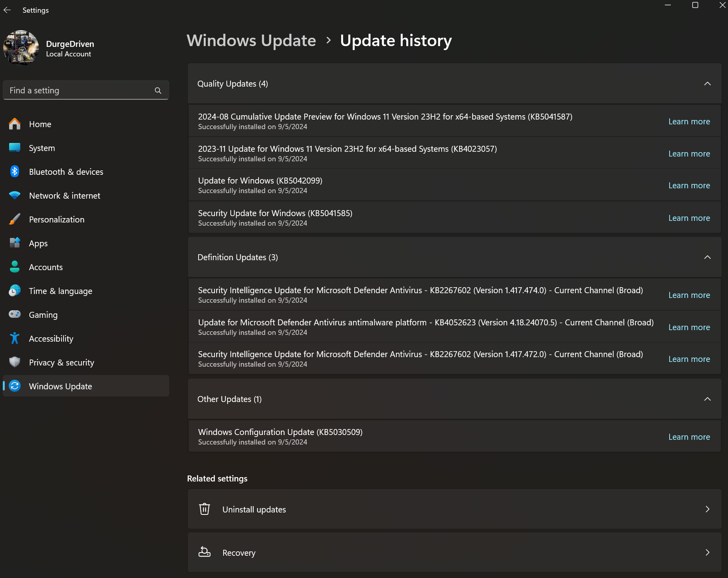Open Bluetooth & devices settings
The height and width of the screenshot is (578, 728).
click(86, 172)
